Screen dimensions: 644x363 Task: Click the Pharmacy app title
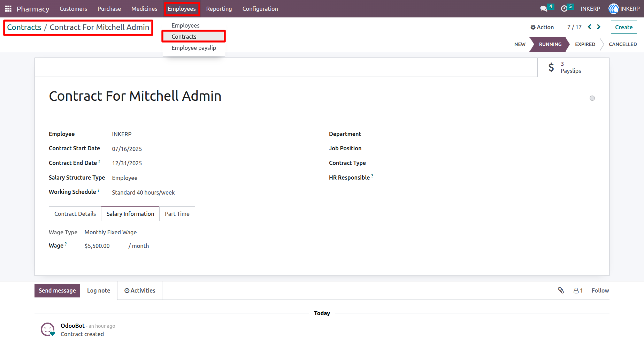(x=33, y=9)
